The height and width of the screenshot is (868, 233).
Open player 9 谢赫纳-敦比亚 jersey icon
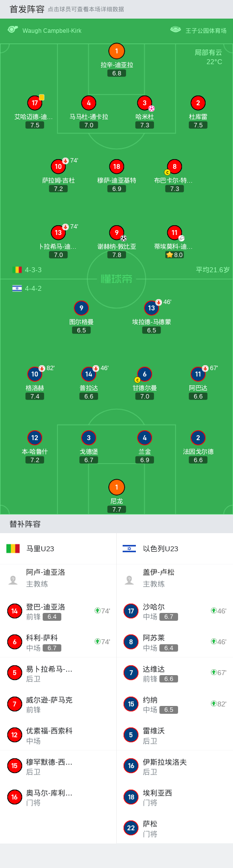(117, 233)
